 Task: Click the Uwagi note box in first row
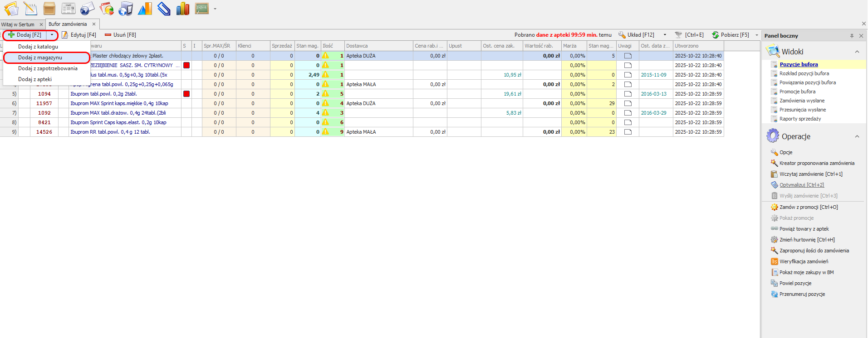(x=628, y=56)
